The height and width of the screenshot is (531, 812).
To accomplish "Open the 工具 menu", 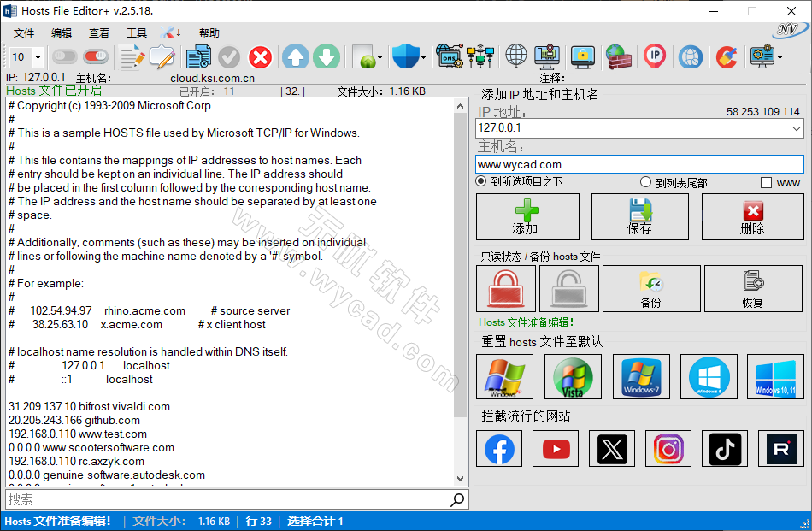I will 137,33.
